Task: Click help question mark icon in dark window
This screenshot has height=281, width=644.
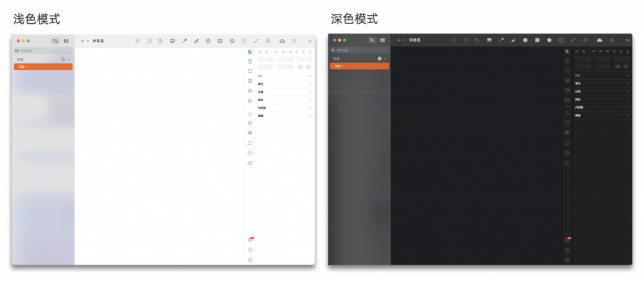Action: pos(567,250)
